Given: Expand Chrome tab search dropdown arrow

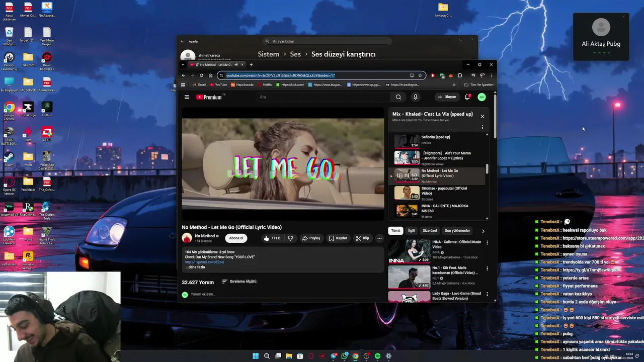Looking at the screenshot, I should tap(183, 64).
